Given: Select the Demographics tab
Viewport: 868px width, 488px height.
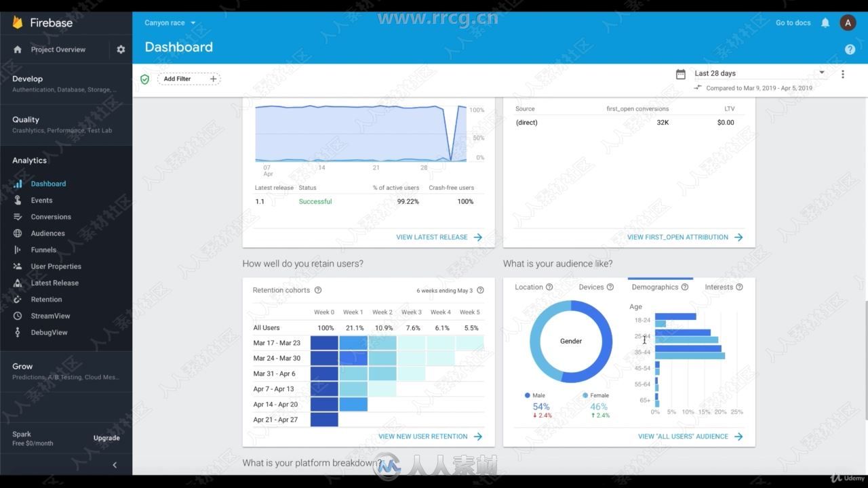Looking at the screenshot, I should coord(655,287).
